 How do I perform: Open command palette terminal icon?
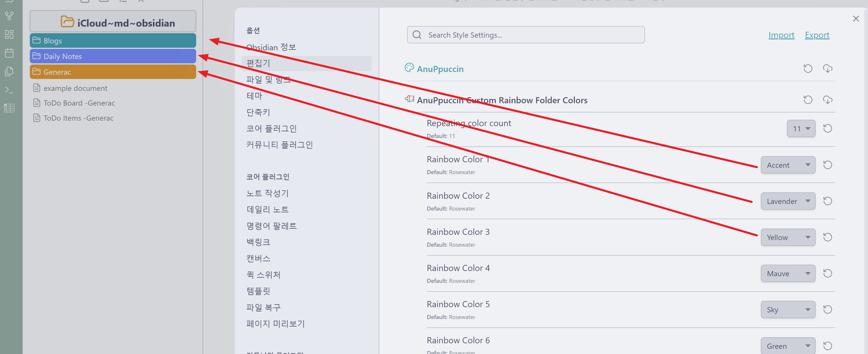point(10,90)
